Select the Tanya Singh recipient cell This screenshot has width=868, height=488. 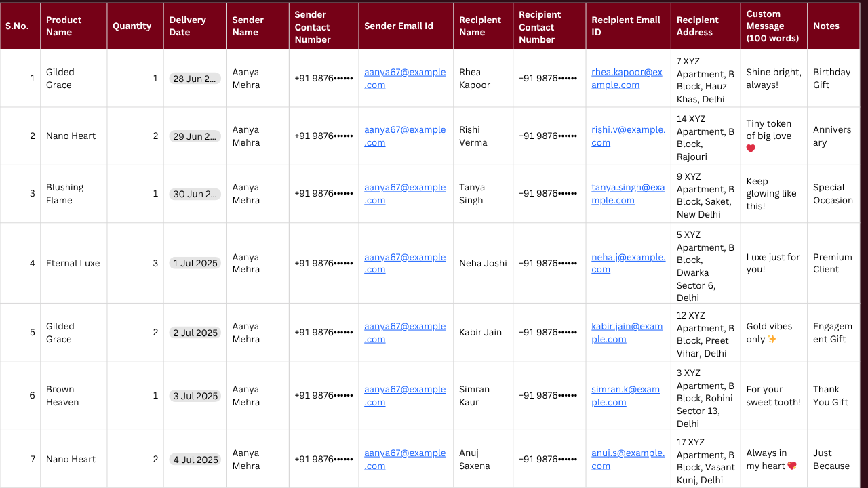(483, 193)
